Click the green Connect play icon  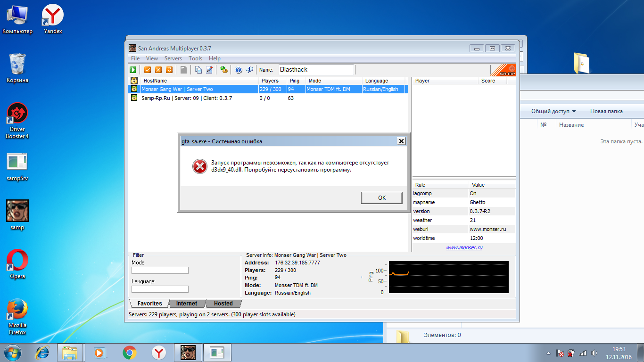(x=133, y=70)
